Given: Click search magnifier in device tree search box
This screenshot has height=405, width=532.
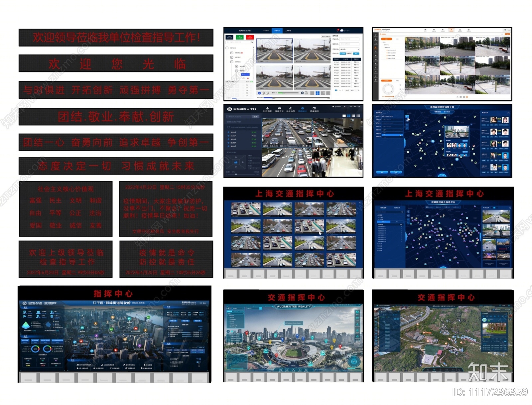Looking at the screenshot, I should 252,42.
